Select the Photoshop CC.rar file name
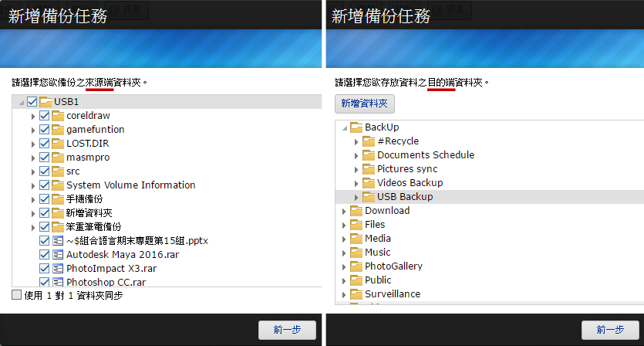The image size is (644, 346). 106,282
